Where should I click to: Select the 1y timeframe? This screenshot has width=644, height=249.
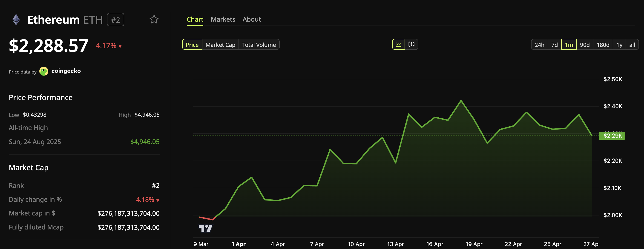pyautogui.click(x=619, y=45)
